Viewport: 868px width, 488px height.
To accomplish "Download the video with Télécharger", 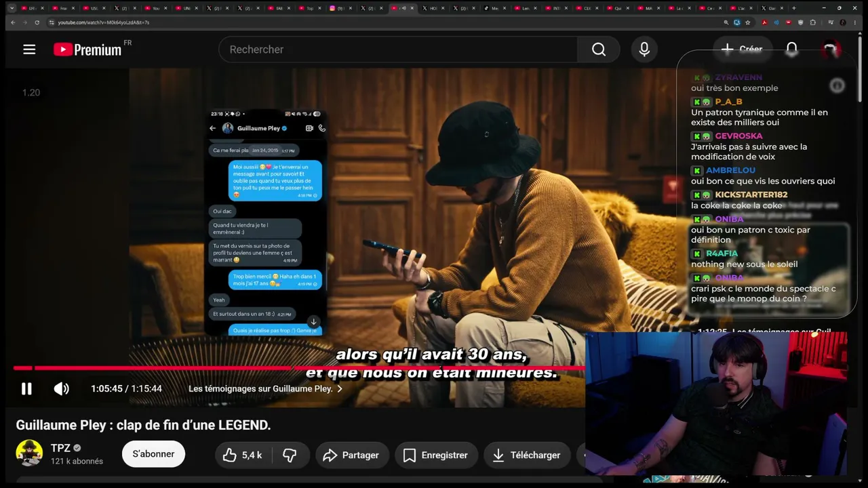I will coord(527,455).
